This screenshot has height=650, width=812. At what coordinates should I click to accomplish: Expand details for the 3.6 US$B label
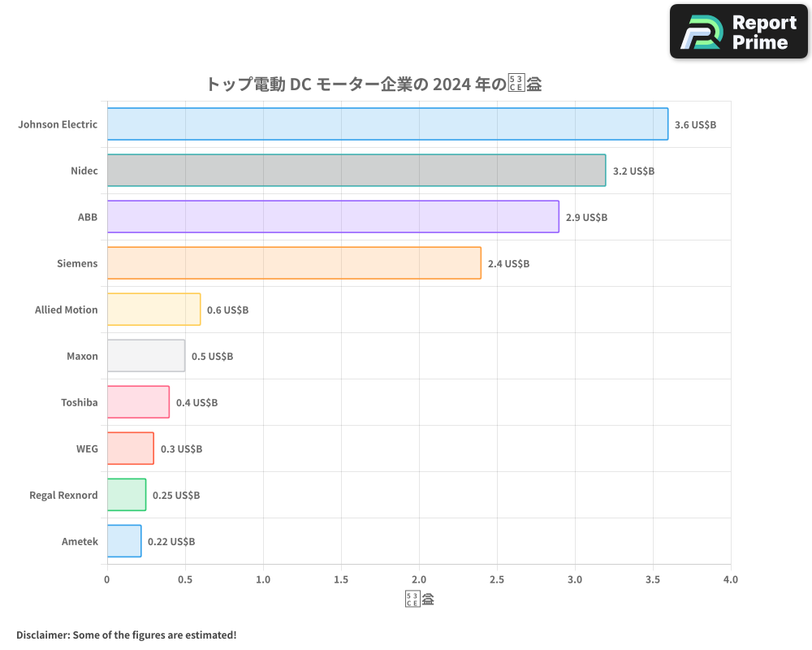(697, 125)
